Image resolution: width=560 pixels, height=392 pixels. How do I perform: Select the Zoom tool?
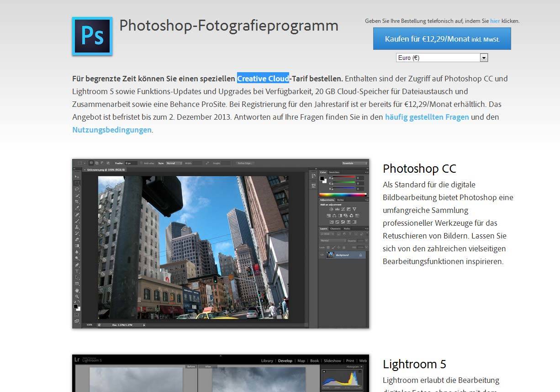point(77,296)
